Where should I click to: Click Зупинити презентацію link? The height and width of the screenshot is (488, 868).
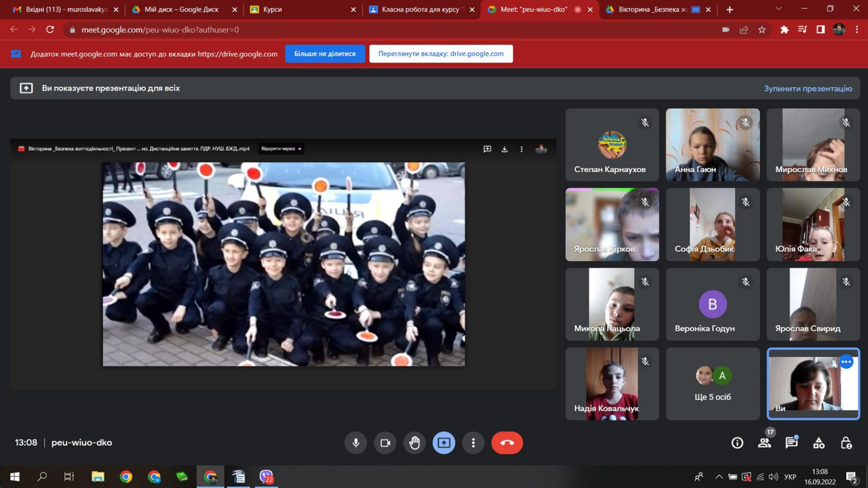[808, 88]
